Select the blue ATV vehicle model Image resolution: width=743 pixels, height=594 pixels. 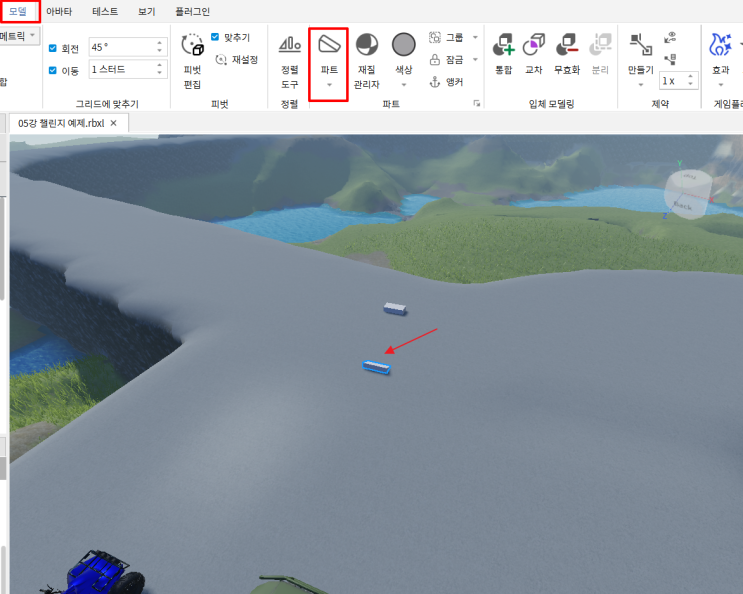point(95,573)
